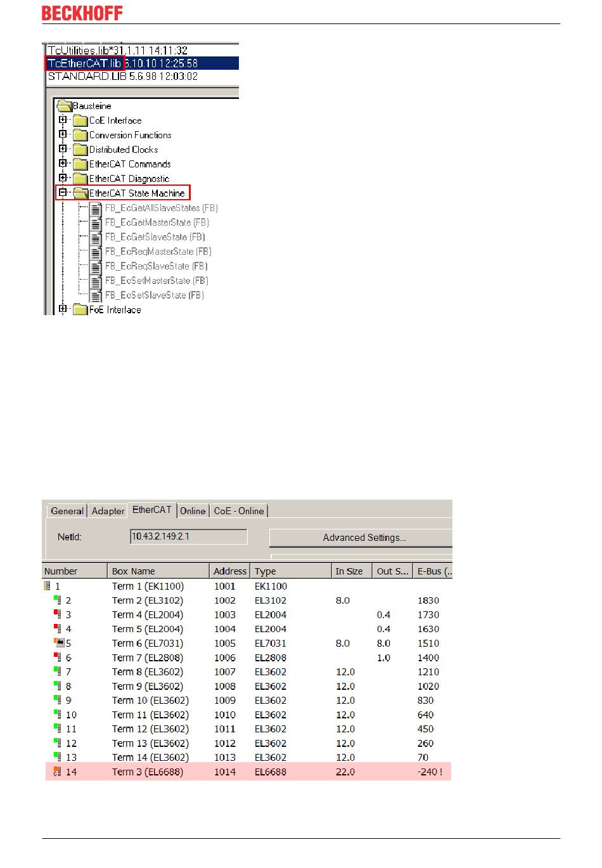Click the FB_EcGetAllSlaveStates document icon
This screenshot has height=868, width=602.
click(x=96, y=209)
